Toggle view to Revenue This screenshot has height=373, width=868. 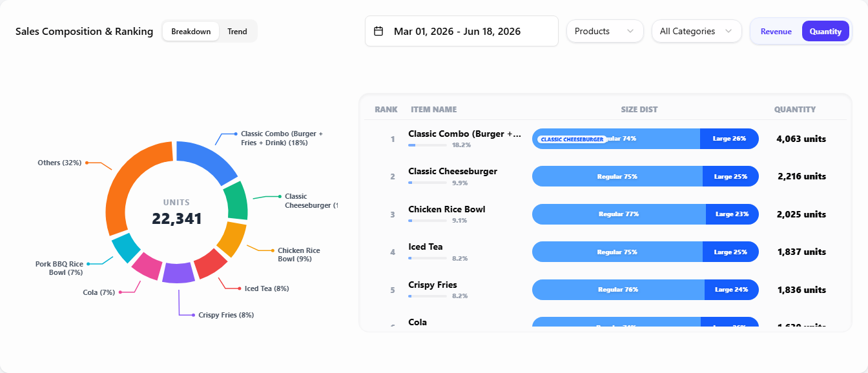point(776,31)
